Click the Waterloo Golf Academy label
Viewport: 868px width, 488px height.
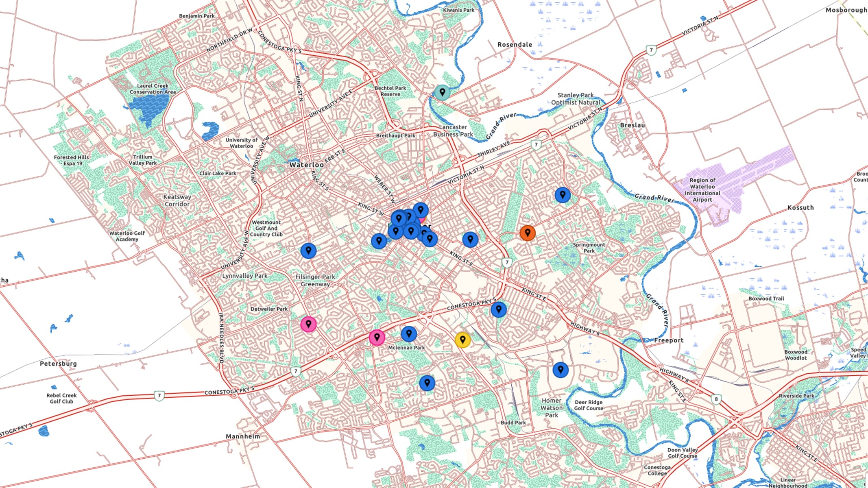pos(127,236)
